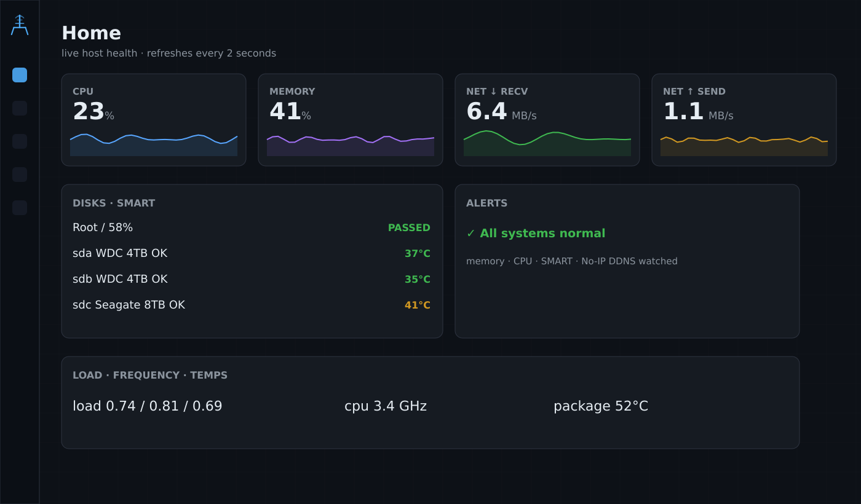Open the Memory usage card
The width and height of the screenshot is (861, 504).
point(351,120)
